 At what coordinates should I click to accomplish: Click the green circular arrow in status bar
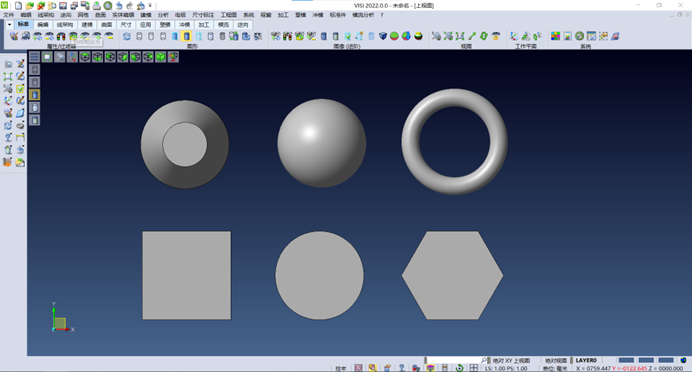click(459, 368)
